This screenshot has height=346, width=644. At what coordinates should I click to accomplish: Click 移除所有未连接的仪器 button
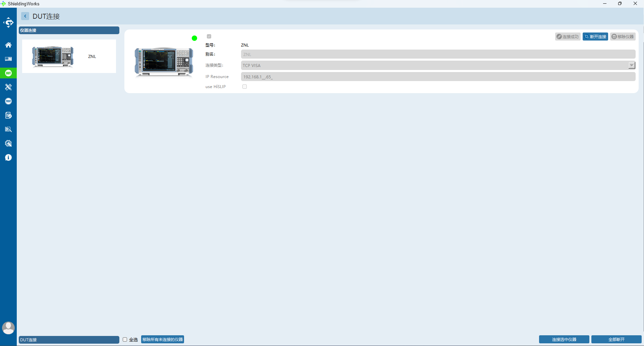pyautogui.click(x=163, y=339)
